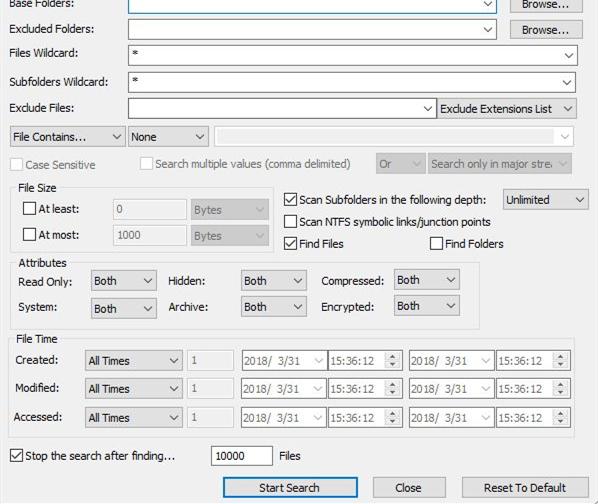
Task: Click At most size value field 1000
Action: click(150, 235)
